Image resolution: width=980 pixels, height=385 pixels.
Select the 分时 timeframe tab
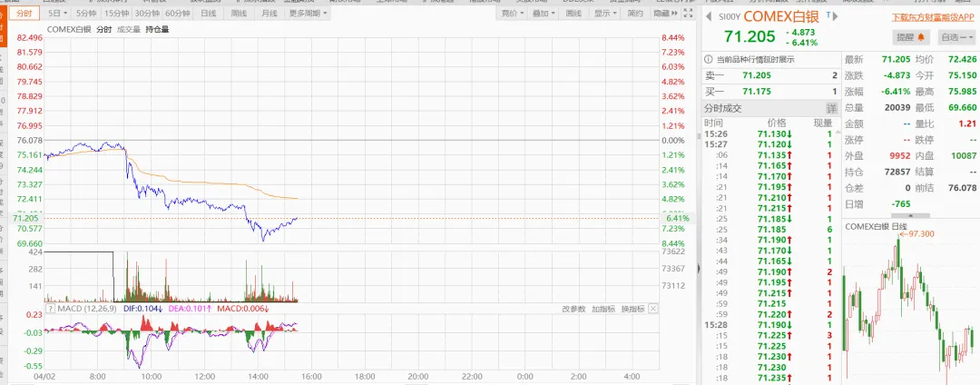pos(24,13)
